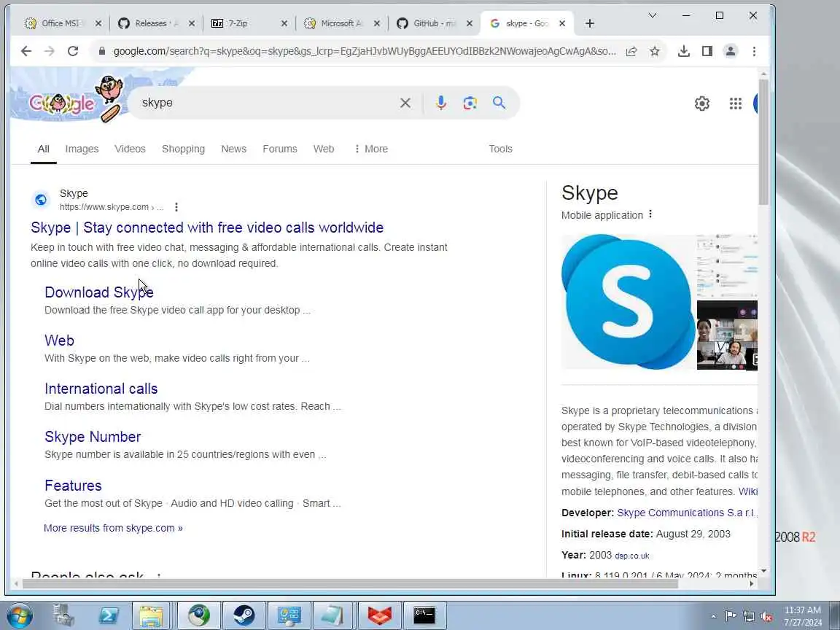Open the Chrome profile icon
The width and height of the screenshot is (840, 630).
730,52
